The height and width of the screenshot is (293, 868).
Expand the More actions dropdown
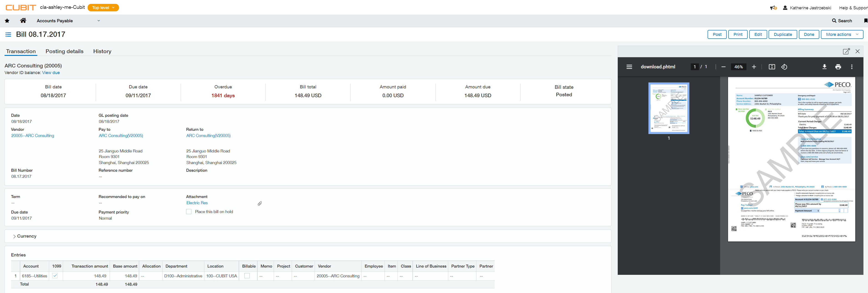[842, 35]
